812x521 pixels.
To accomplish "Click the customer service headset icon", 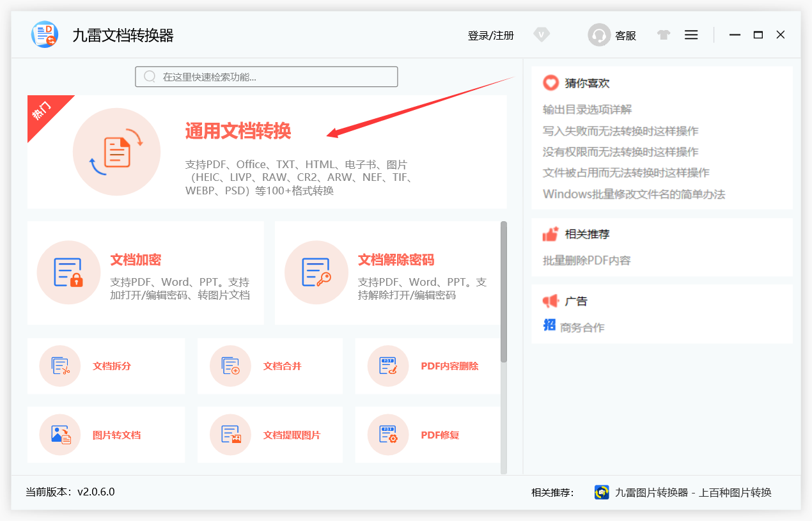I will pos(599,35).
